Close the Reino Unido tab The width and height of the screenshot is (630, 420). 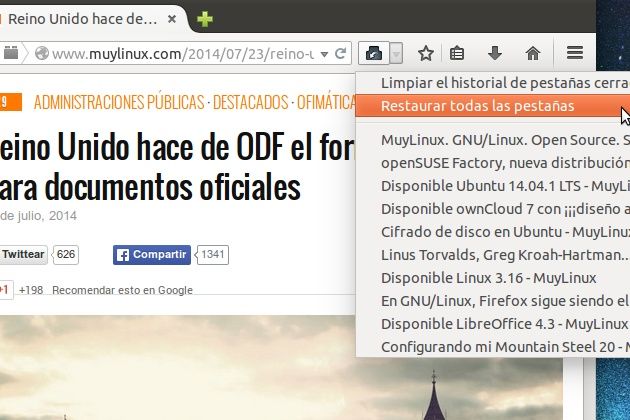click(173, 19)
